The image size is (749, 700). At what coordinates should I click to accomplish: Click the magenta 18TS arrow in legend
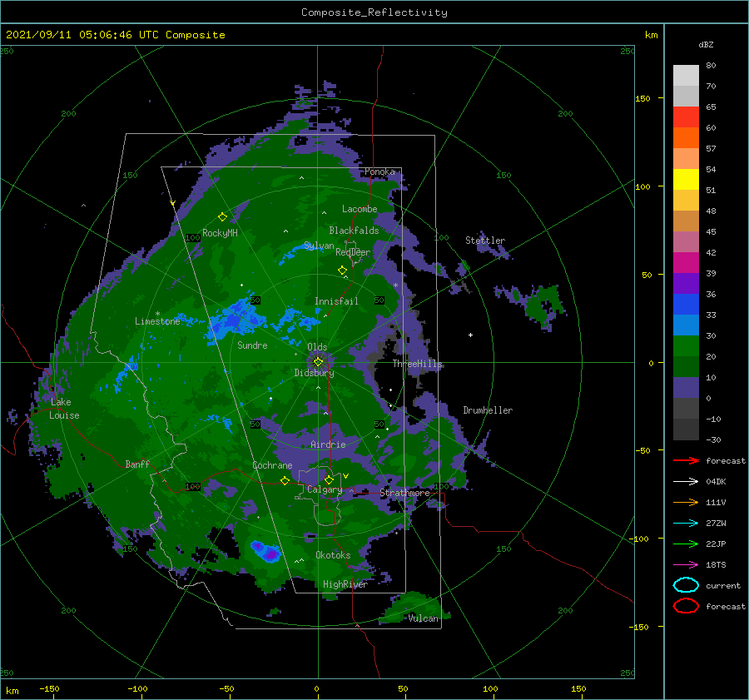(686, 565)
